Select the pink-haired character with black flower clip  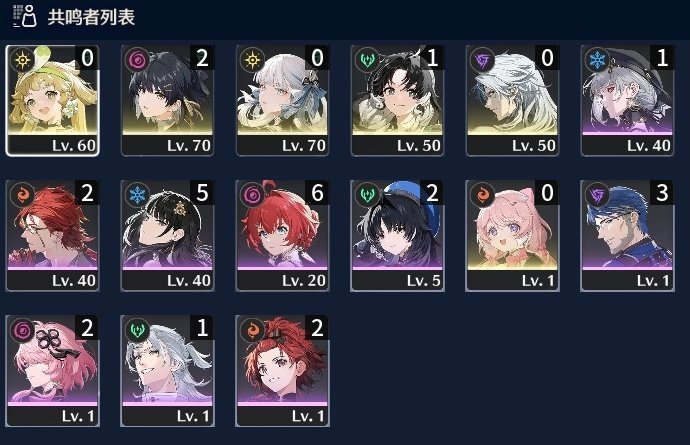[x=52, y=371]
